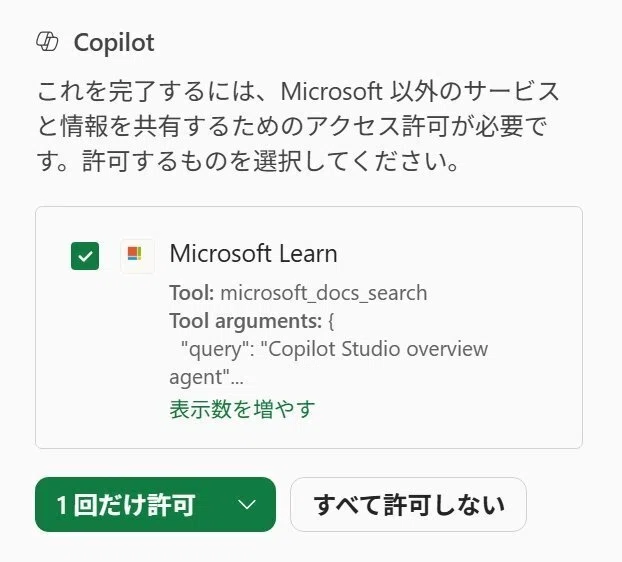
Task: Click the truncated agent"... text
Action: pyautogui.click(x=206, y=378)
